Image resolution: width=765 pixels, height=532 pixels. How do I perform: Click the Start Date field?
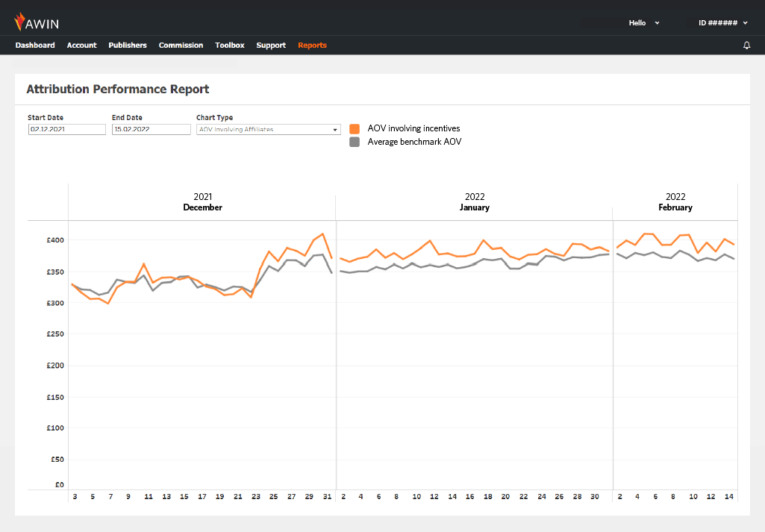[66, 129]
